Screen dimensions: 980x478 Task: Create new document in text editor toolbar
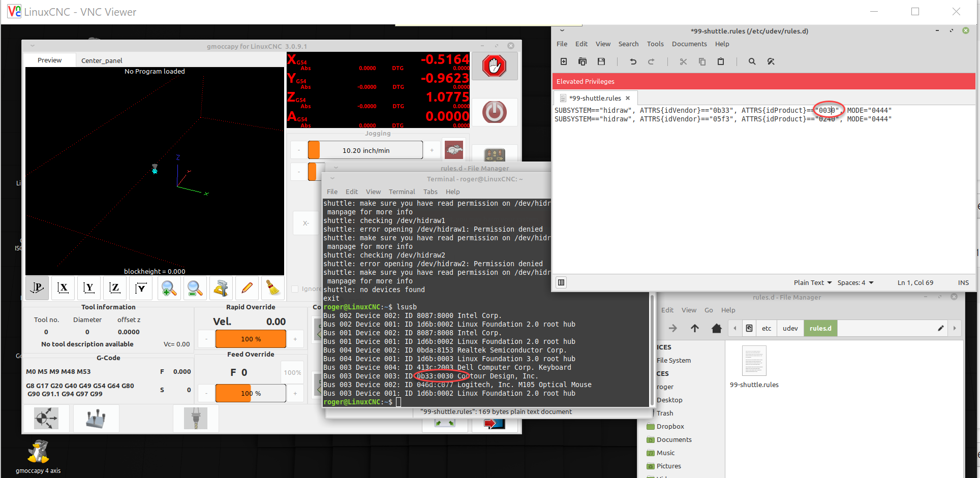[x=564, y=61]
